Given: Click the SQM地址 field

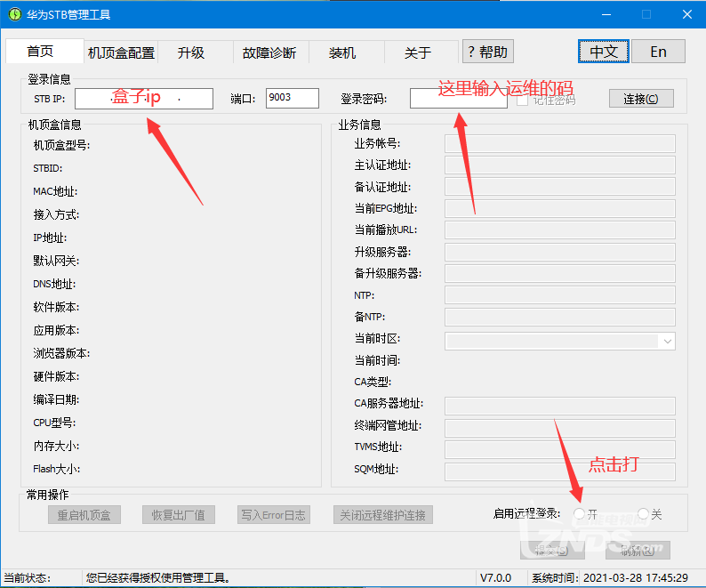Looking at the screenshot, I should click(559, 471).
